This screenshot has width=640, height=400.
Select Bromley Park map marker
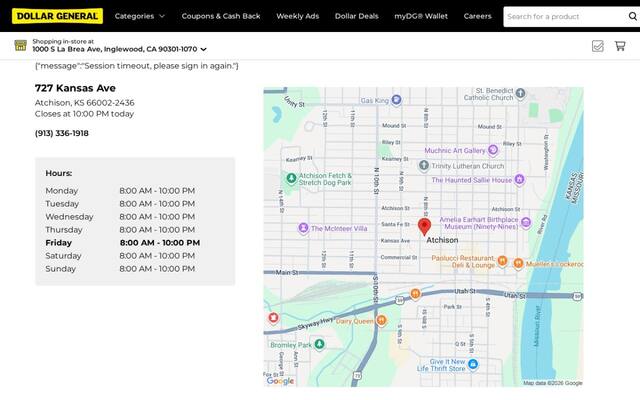pos(320,344)
